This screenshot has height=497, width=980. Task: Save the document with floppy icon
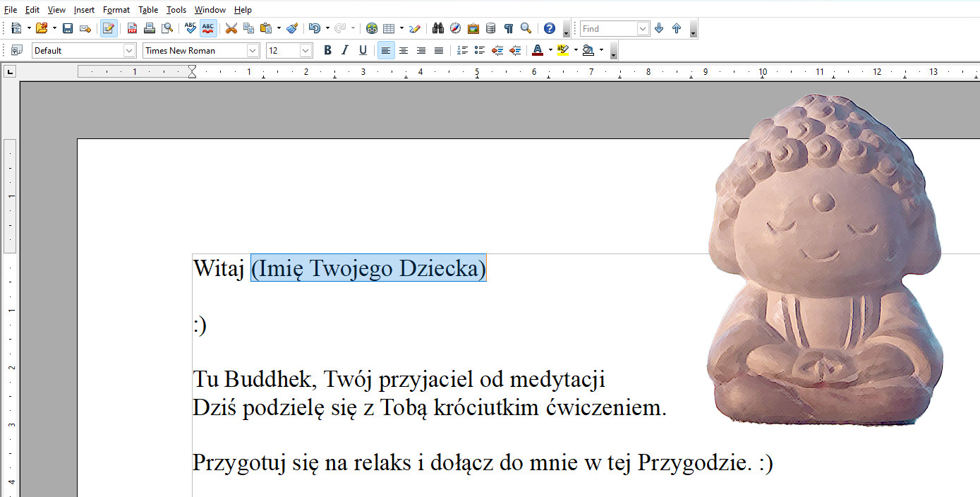tap(68, 28)
